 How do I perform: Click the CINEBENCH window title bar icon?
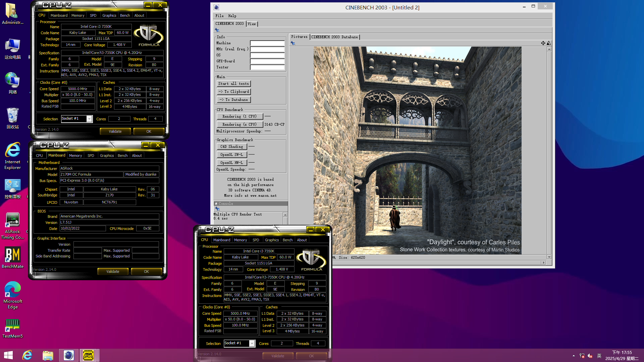coord(216,7)
